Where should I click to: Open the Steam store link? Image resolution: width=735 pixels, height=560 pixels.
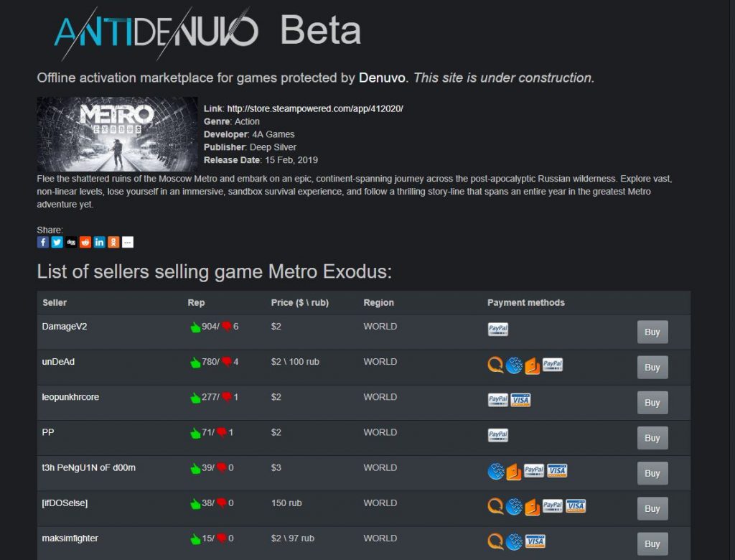(315, 109)
